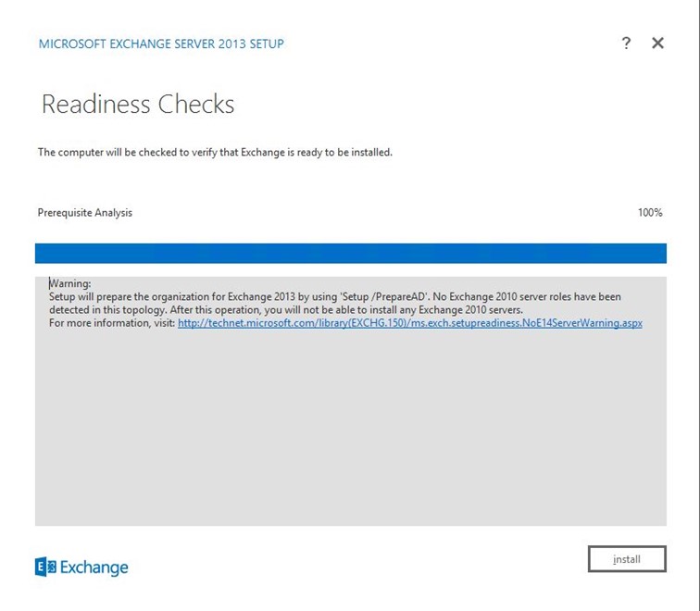Viewport: 700px width, 611px height.
Task: Click the Exchange wordmark beside the logo
Action: click(94, 567)
